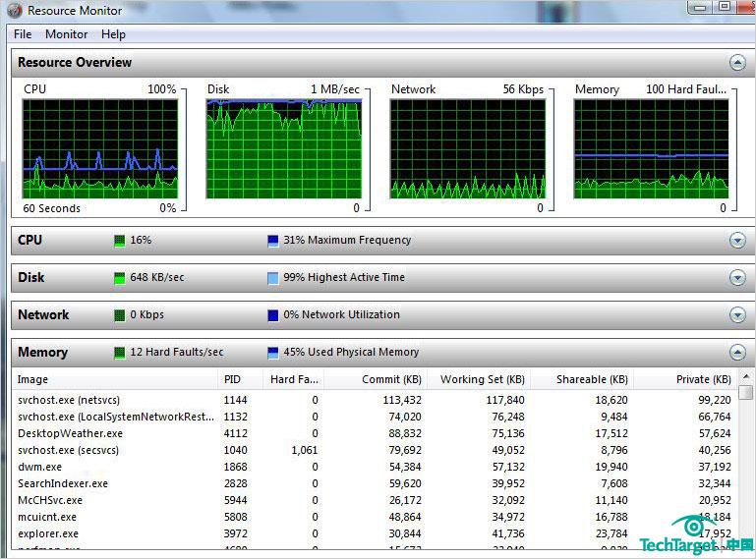
Task: Select the DesktopWeather.exe process row
Action: pyautogui.click(x=70, y=433)
